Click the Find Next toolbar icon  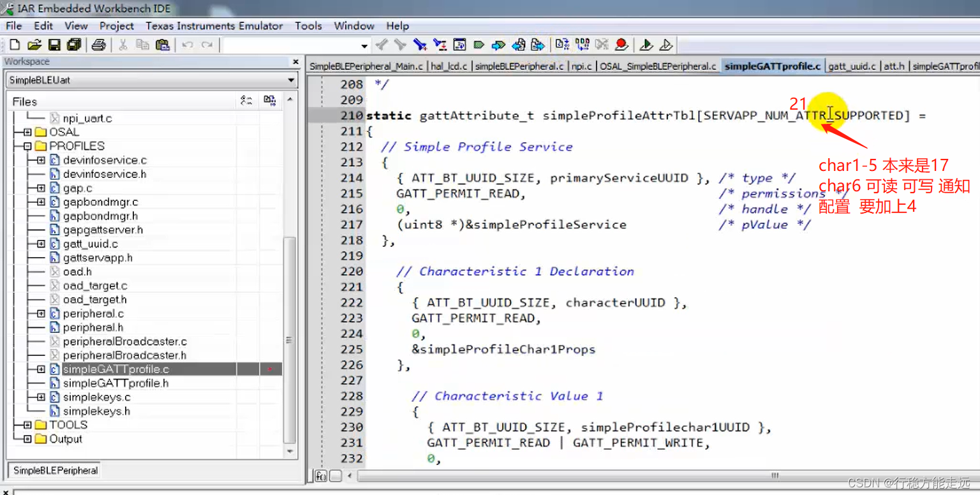pos(400,45)
